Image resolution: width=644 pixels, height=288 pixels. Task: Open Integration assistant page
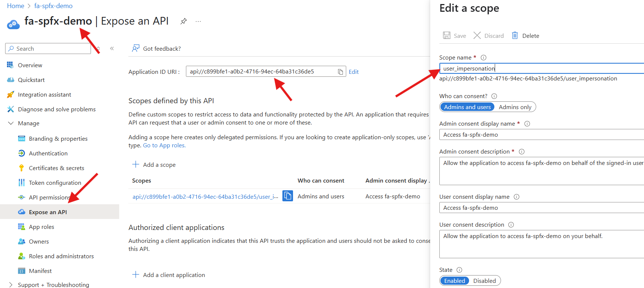tap(44, 94)
